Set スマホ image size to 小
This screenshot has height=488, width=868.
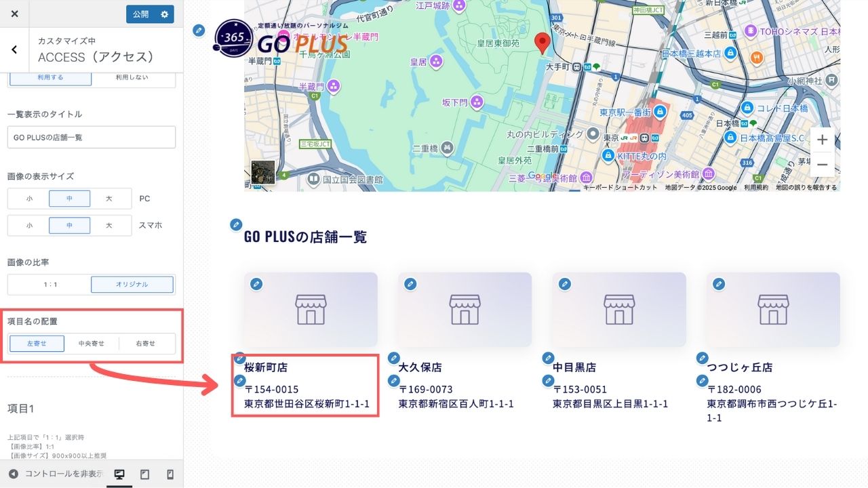tap(29, 226)
